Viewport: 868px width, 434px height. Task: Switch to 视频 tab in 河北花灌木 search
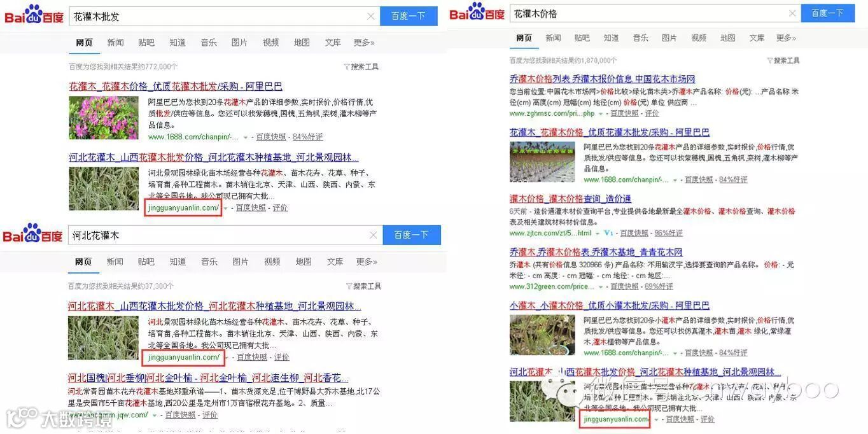272,262
